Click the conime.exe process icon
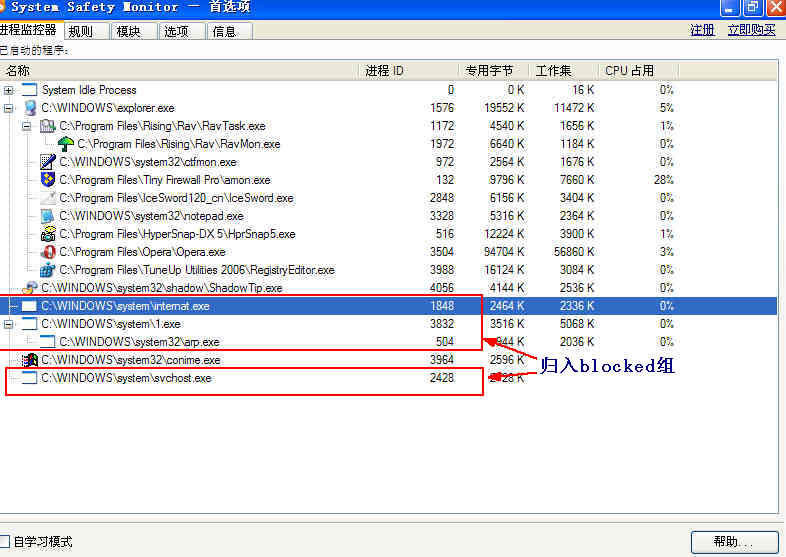786x557 pixels. click(30, 360)
